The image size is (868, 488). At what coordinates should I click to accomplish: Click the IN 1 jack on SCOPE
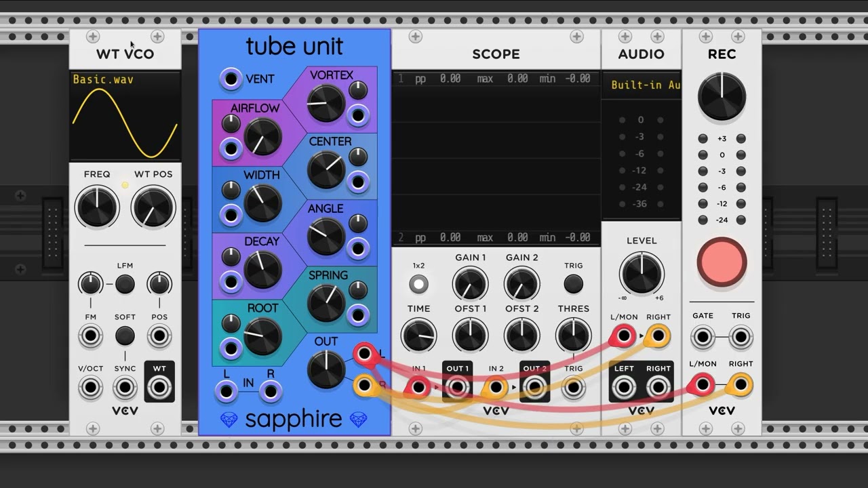(x=418, y=388)
